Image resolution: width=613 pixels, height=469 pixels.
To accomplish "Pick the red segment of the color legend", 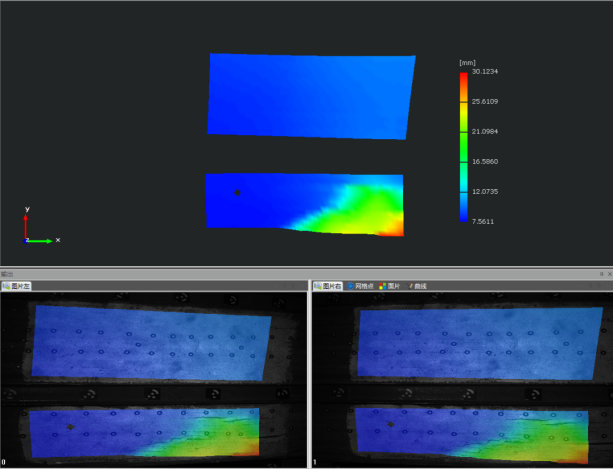I will pyautogui.click(x=463, y=79).
